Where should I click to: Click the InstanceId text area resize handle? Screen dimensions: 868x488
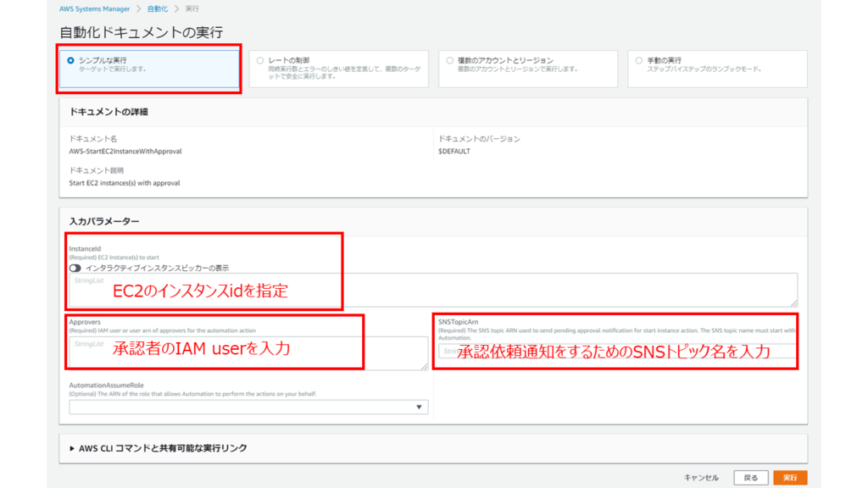[793, 302]
